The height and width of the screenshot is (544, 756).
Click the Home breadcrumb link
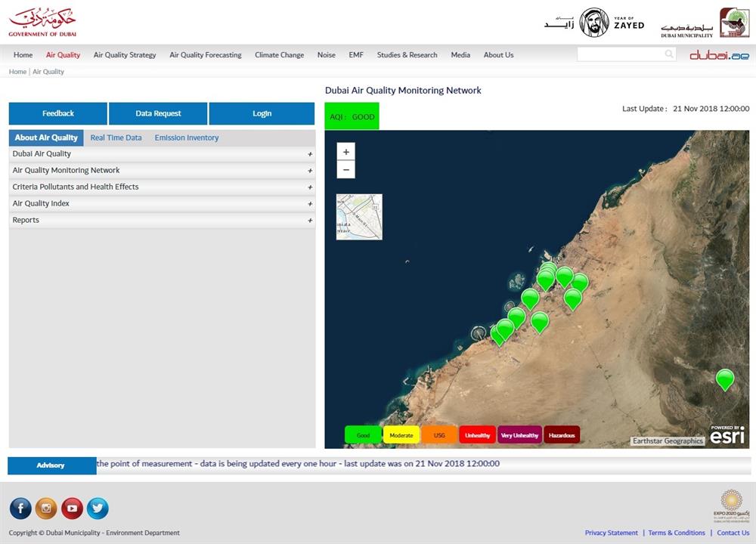click(18, 72)
